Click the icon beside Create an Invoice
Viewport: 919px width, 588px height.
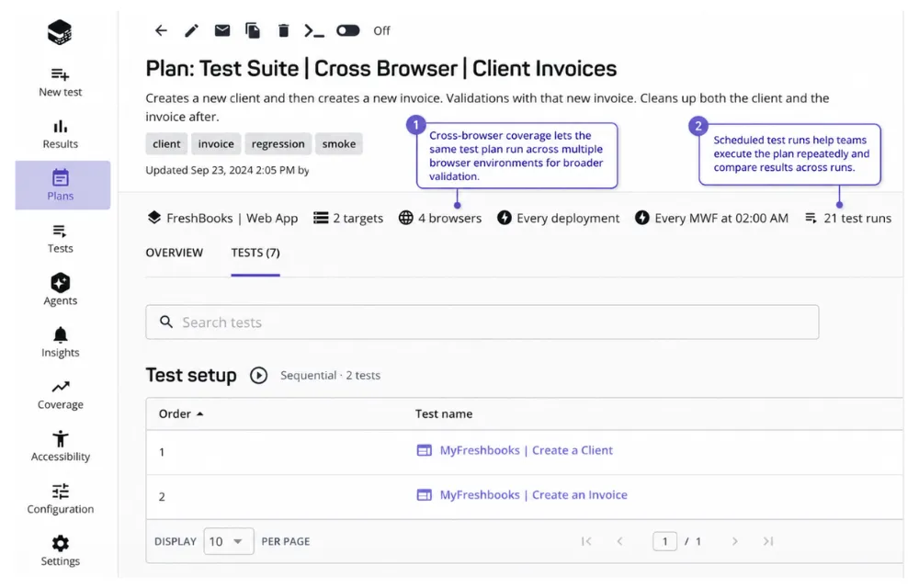[x=424, y=495]
